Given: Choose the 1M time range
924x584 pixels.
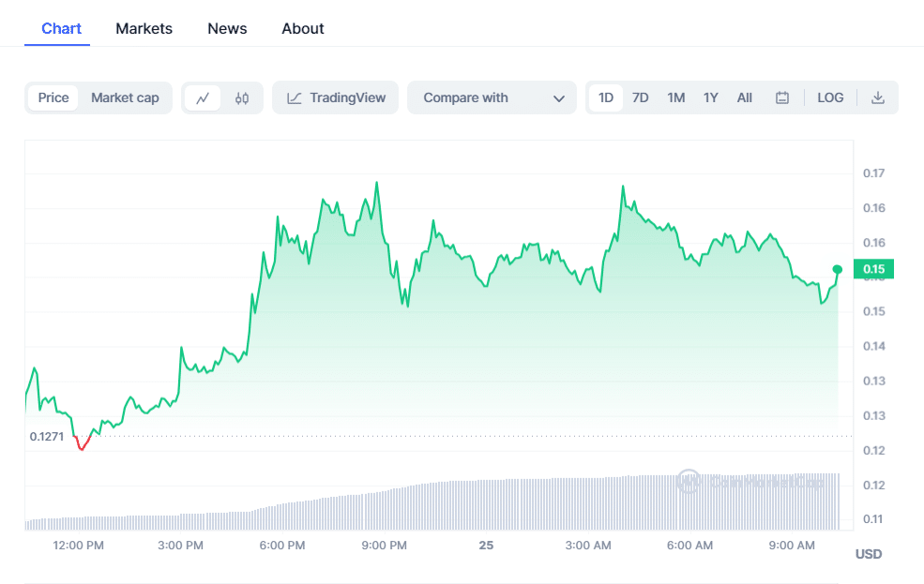Looking at the screenshot, I should (676, 97).
